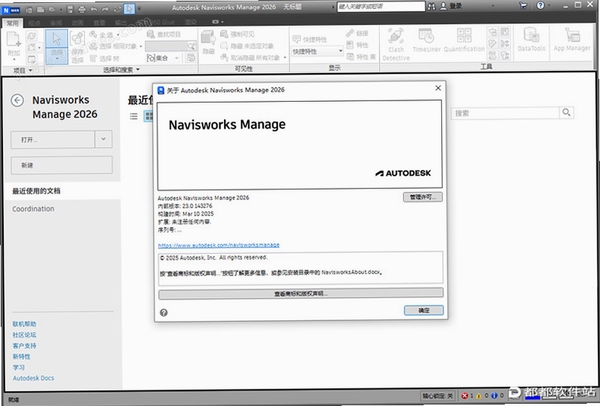This screenshot has width=600, height=406.
Task: Expand the dropdown arrow beside Open (打开) button
Action: click(x=103, y=139)
